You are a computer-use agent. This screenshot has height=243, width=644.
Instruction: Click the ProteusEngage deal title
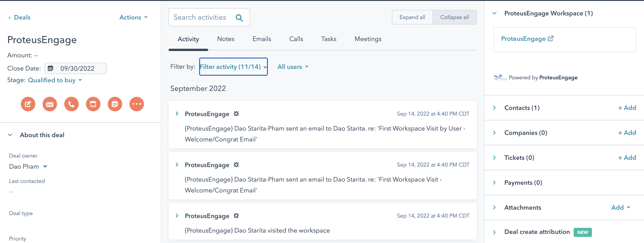(42, 40)
